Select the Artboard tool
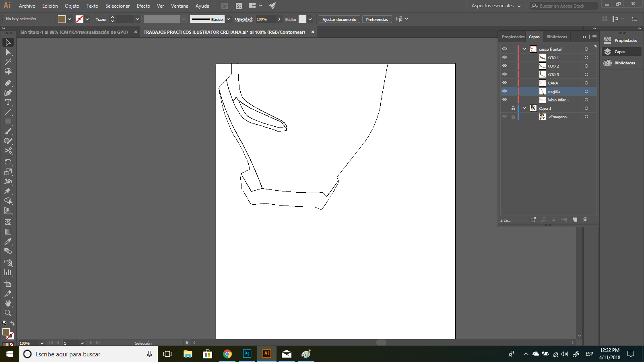This screenshot has width=644, height=362. [x=8, y=284]
